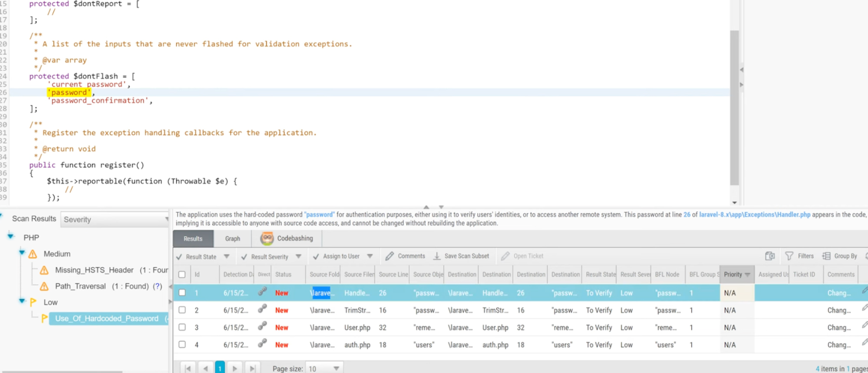Go to the previous results page
Screen dimensions: 868x373
(x=205, y=369)
